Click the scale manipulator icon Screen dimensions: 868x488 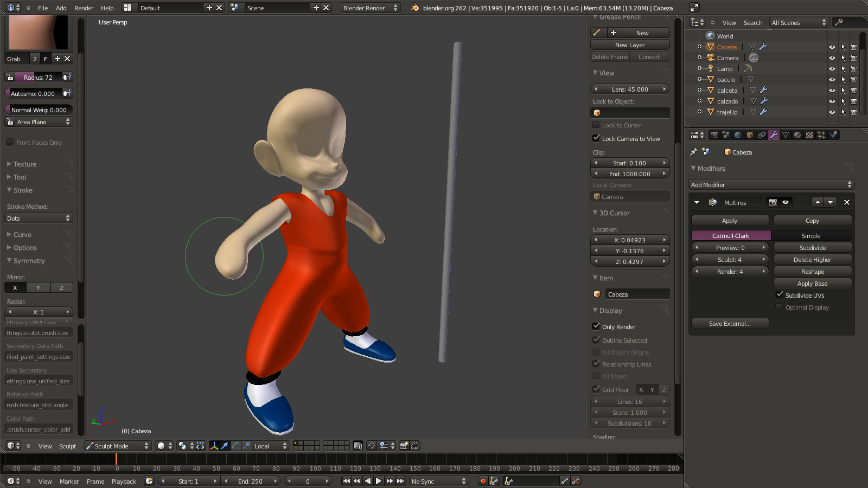click(x=246, y=446)
